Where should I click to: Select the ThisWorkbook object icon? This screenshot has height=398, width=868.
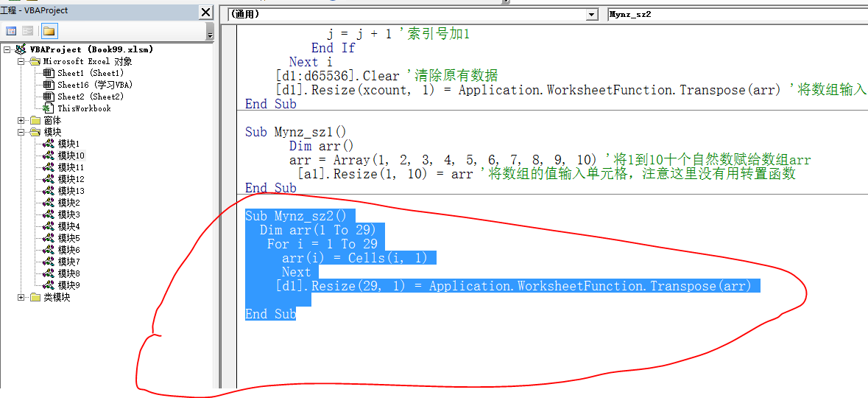tap(49, 108)
